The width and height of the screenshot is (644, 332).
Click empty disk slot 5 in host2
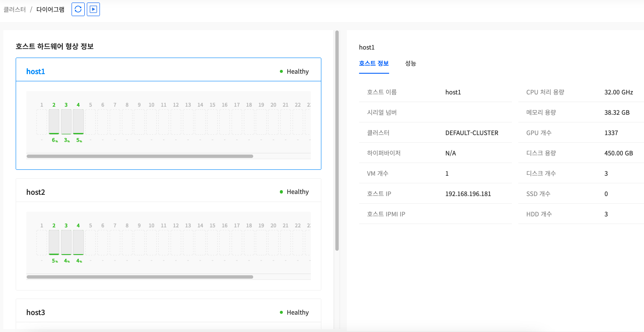tap(91, 242)
